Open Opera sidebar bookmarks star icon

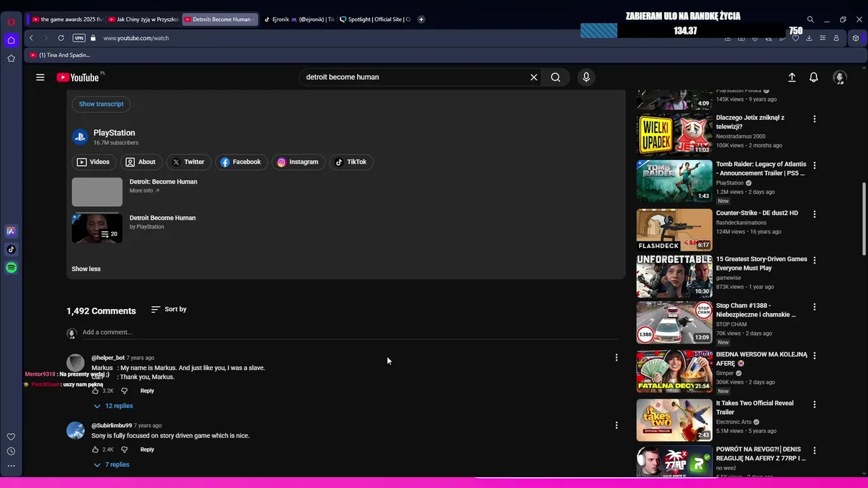coord(11,58)
